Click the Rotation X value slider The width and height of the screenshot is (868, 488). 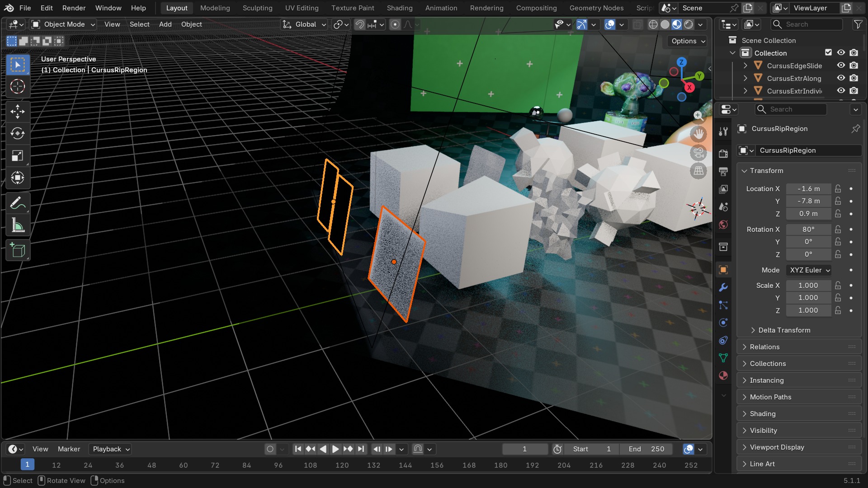tap(808, 230)
